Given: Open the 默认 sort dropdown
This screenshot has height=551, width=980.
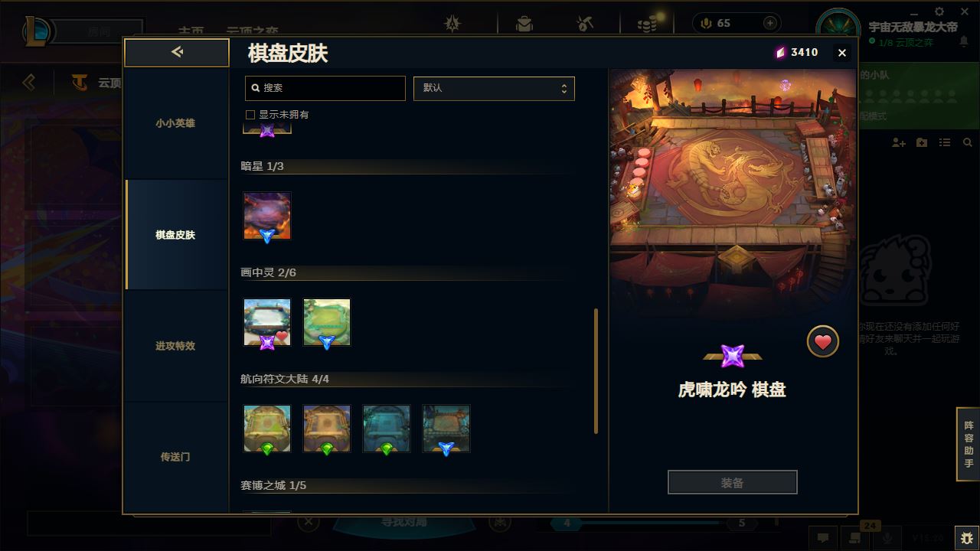Looking at the screenshot, I should (494, 88).
